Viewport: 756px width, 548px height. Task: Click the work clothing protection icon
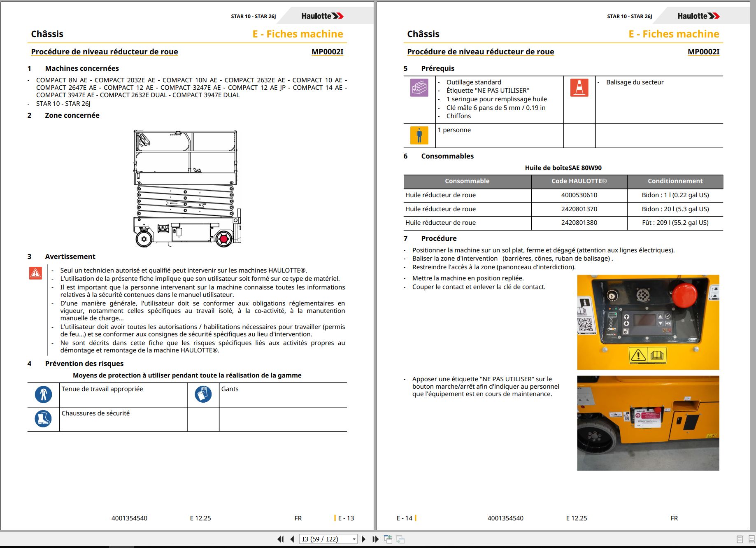click(43, 394)
